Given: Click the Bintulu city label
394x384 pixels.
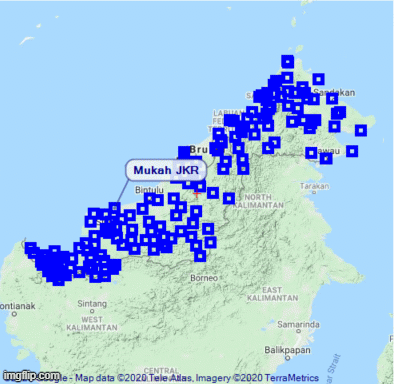Looking at the screenshot, I should click(x=149, y=190).
